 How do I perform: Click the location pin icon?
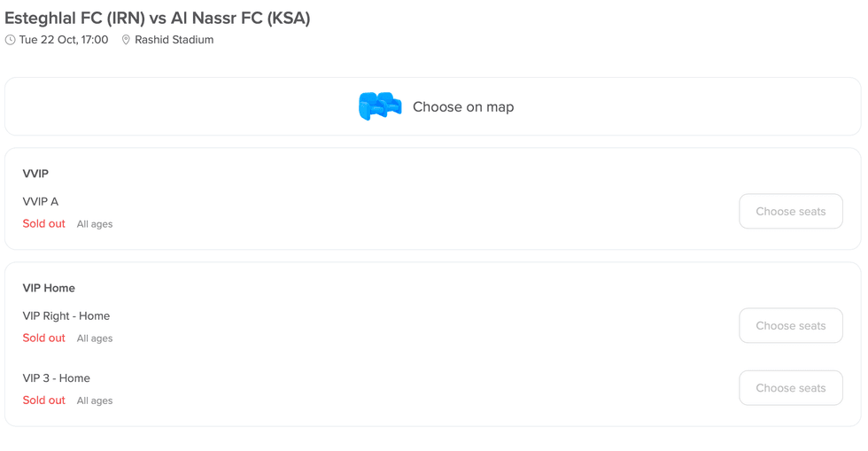tap(126, 40)
